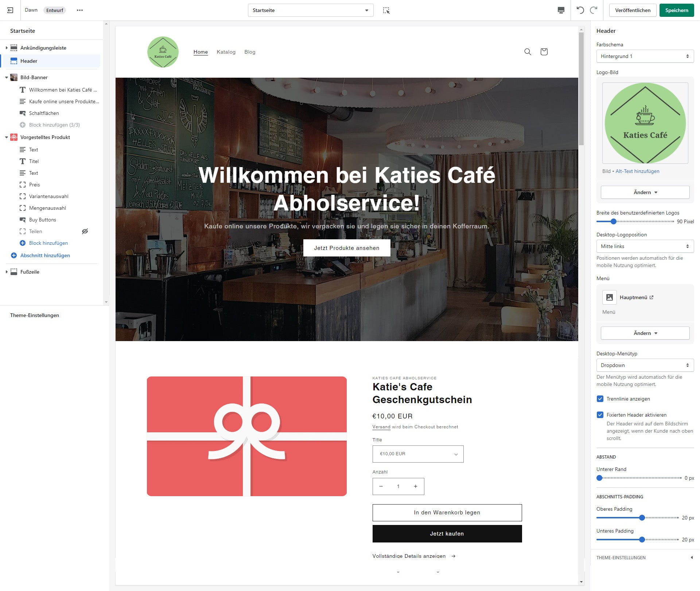Open the Desktop-Logoposition dropdown

tap(644, 246)
